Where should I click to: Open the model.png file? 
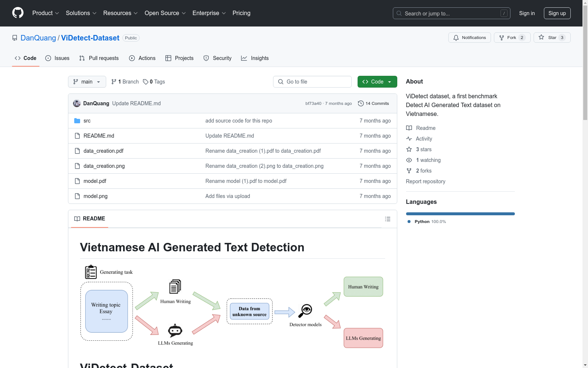pos(96,196)
